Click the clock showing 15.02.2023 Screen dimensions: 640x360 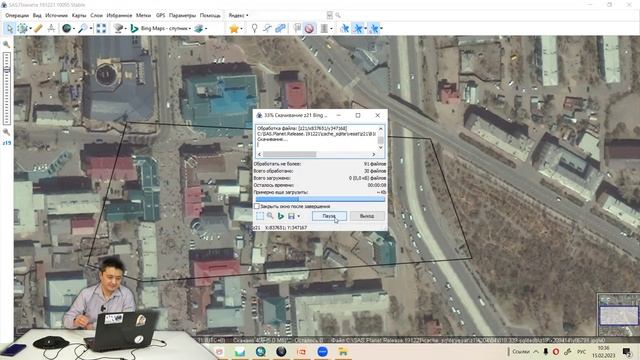(603, 351)
